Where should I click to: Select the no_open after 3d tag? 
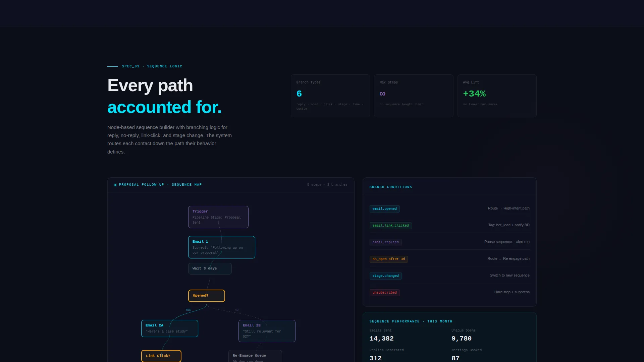click(388, 259)
